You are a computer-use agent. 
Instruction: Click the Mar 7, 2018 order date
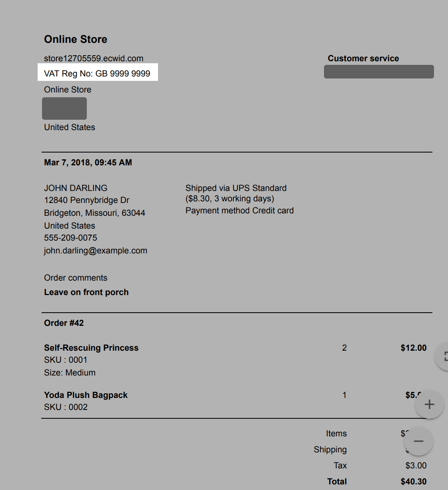[x=88, y=163]
